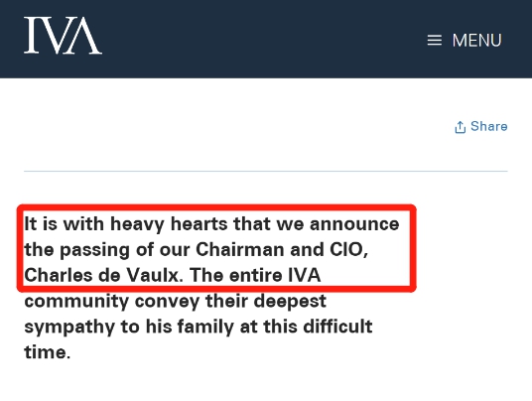
Task: Click the Share link text
Action: click(x=489, y=126)
